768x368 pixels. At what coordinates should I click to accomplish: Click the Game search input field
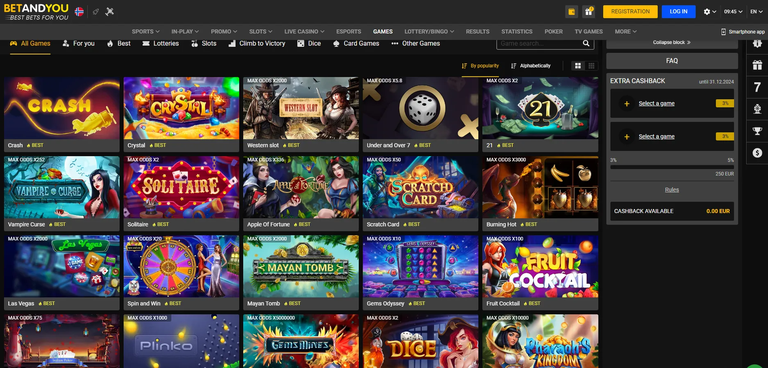539,44
